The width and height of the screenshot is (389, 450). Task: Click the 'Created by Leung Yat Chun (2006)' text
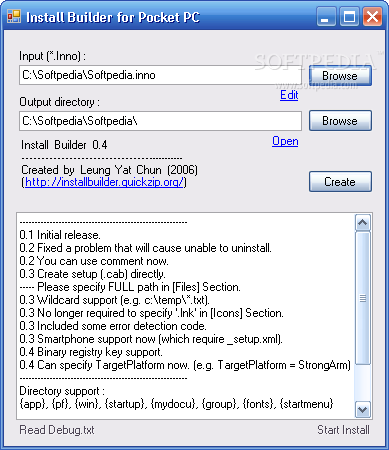coord(109,170)
